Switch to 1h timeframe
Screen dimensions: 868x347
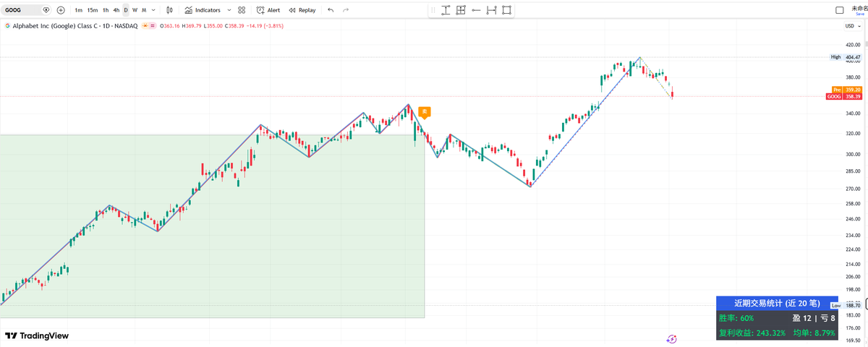[x=106, y=10]
